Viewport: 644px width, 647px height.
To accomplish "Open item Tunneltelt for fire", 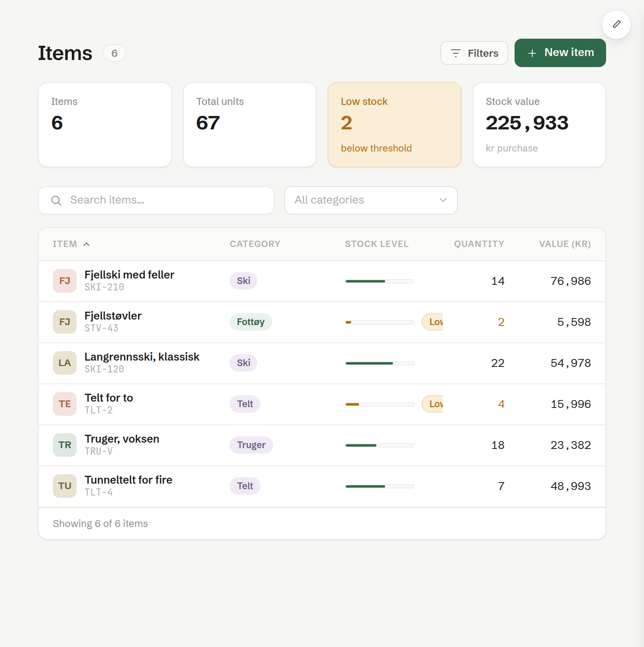I will click(x=129, y=480).
